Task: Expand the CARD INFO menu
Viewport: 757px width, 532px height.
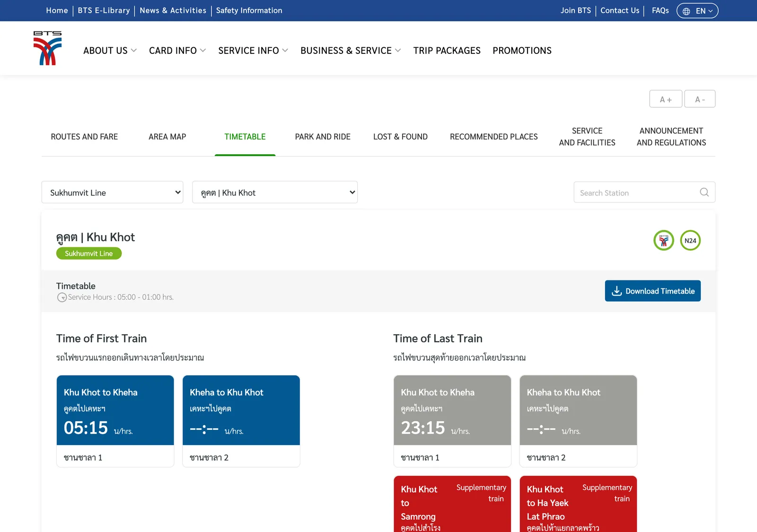Action: tap(177, 51)
